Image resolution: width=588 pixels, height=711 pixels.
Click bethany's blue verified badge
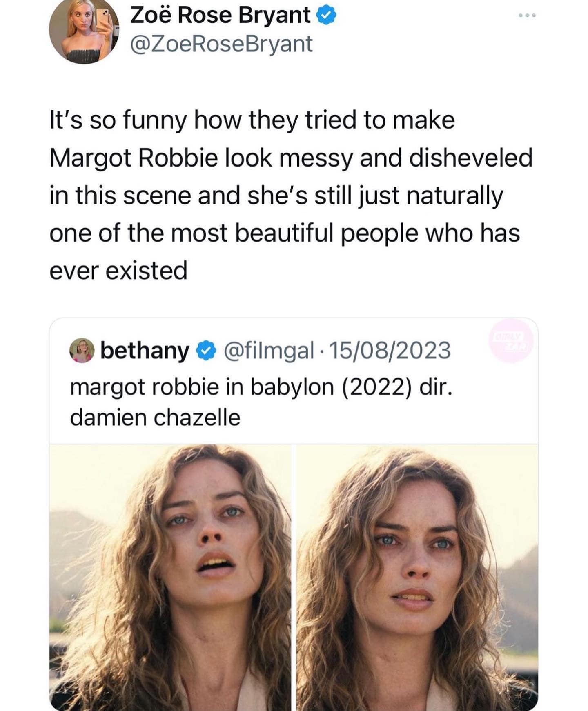click(x=207, y=351)
